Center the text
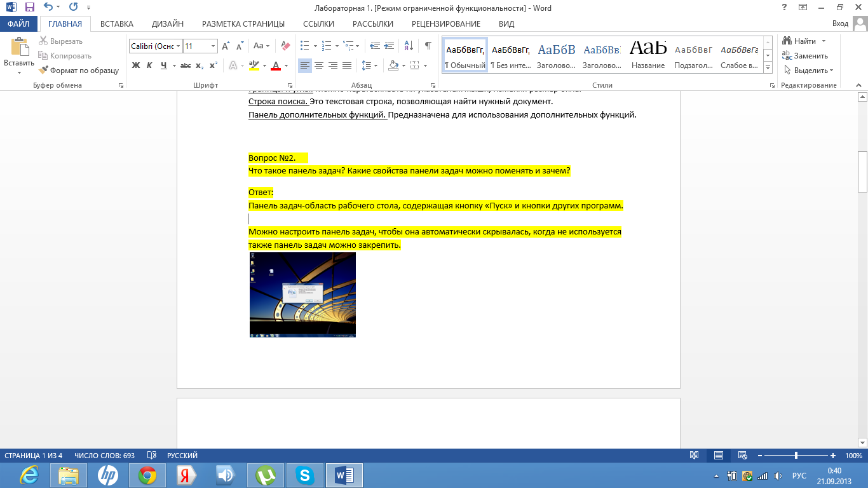The width and height of the screenshot is (868, 488). (319, 65)
